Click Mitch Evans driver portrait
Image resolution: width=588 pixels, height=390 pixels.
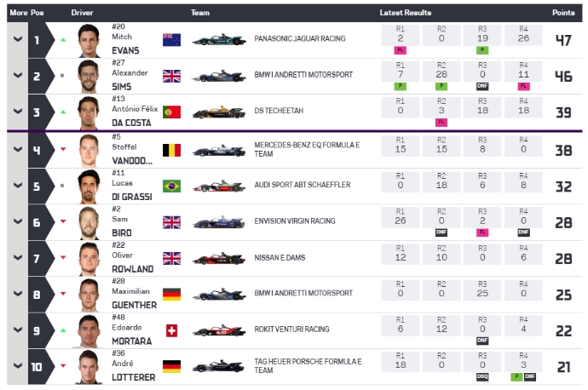tap(88, 40)
